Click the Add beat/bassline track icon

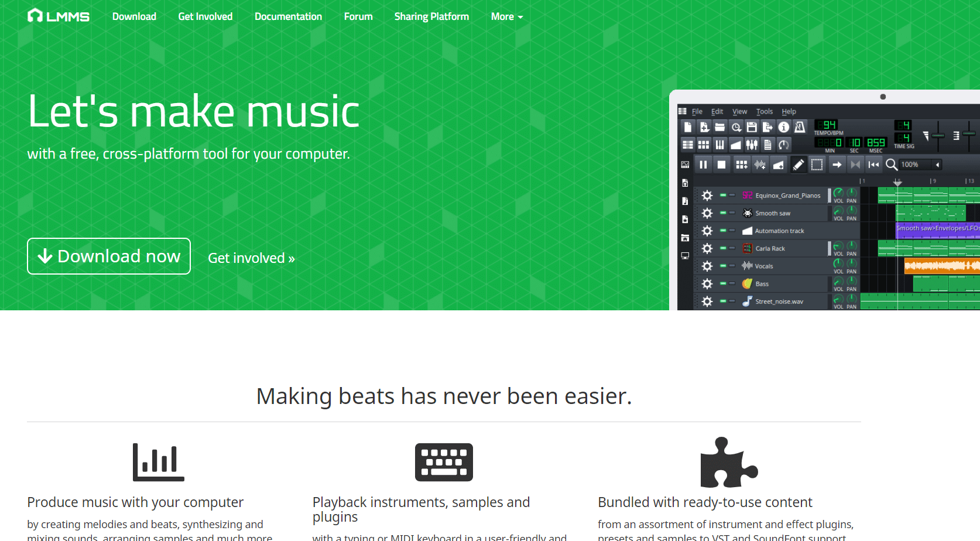click(742, 165)
